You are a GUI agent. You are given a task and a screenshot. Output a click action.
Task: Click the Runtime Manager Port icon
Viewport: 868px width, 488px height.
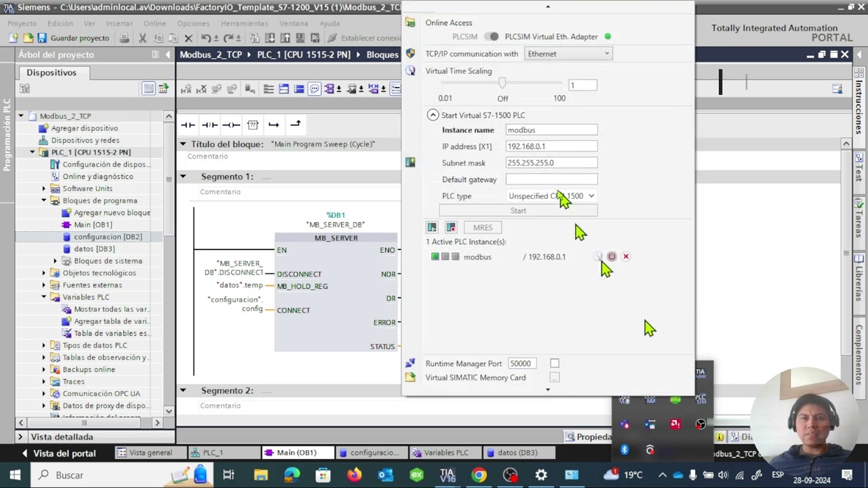click(410, 363)
